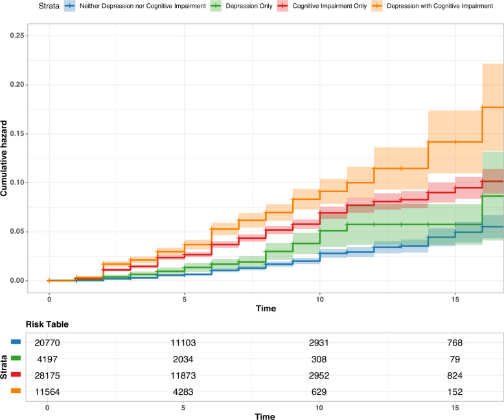Click the main plot 'Time' axis title
The height and width of the screenshot is (420, 504).
(x=266, y=308)
